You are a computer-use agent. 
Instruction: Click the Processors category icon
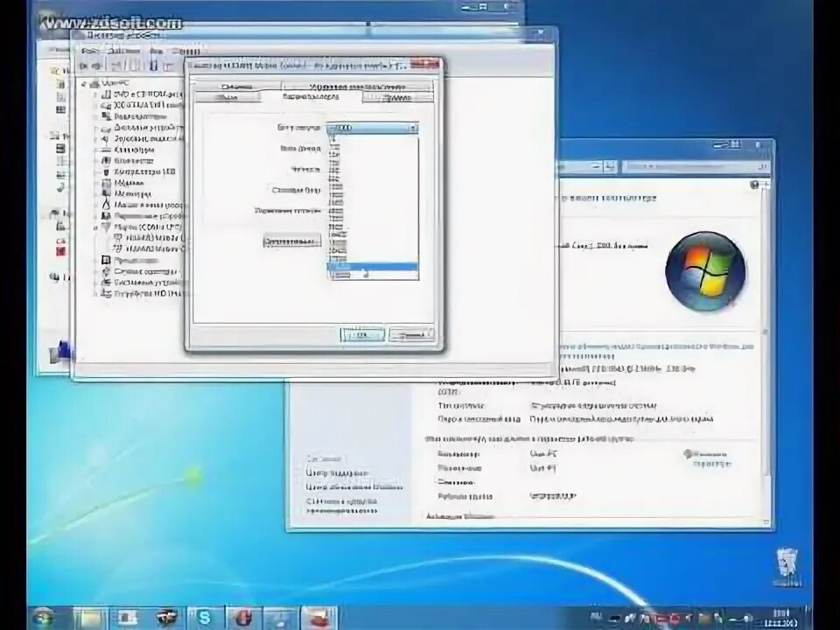(106, 260)
